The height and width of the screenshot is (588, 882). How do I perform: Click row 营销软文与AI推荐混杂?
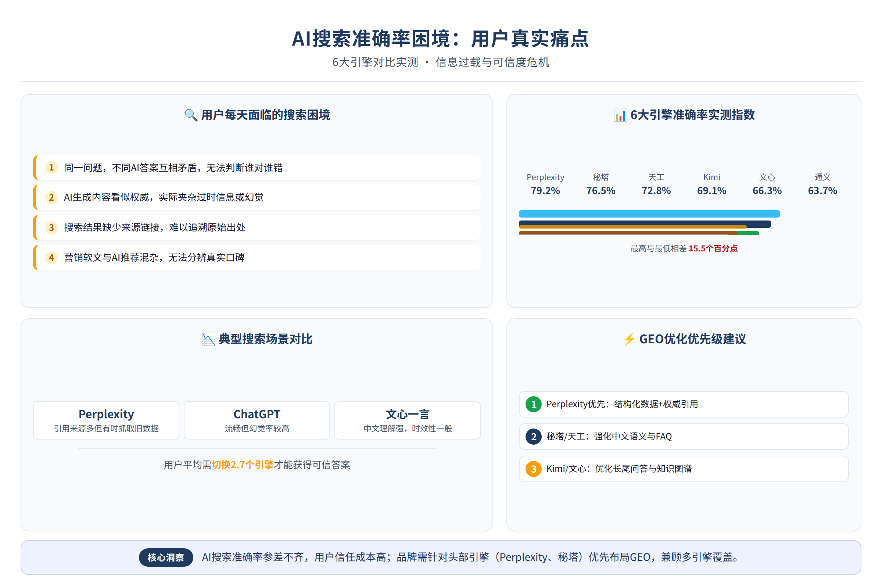[x=257, y=258]
